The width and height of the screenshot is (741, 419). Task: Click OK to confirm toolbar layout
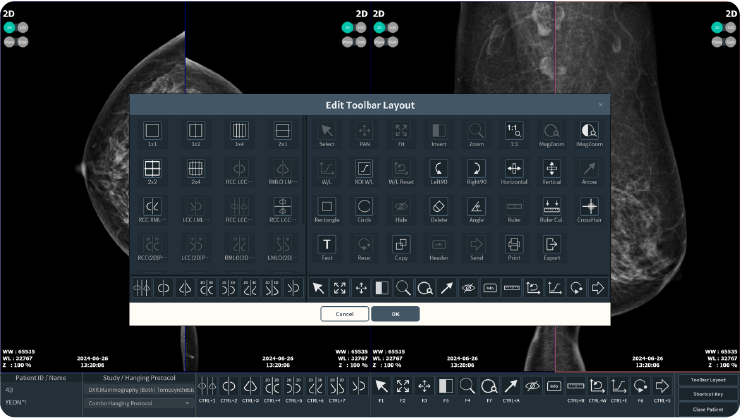tap(395, 314)
